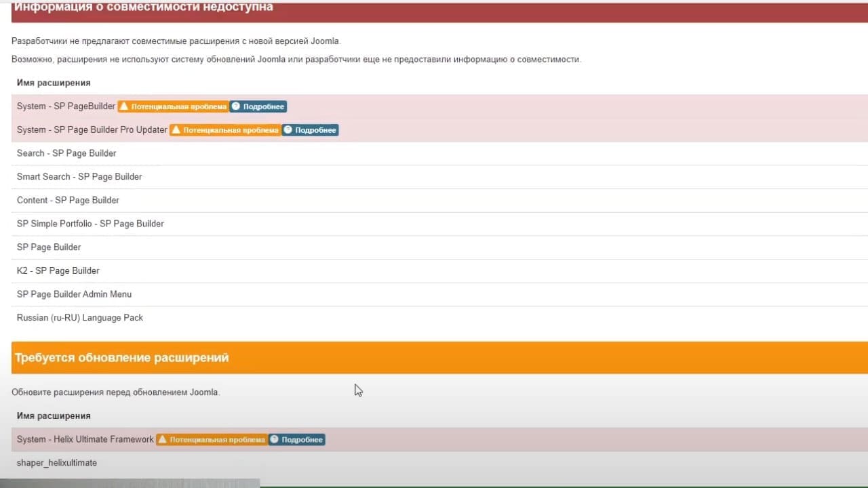Image resolution: width=868 pixels, height=488 pixels.
Task: Click Имя расширения header above Helix Ultimate
Action: [x=54, y=416]
